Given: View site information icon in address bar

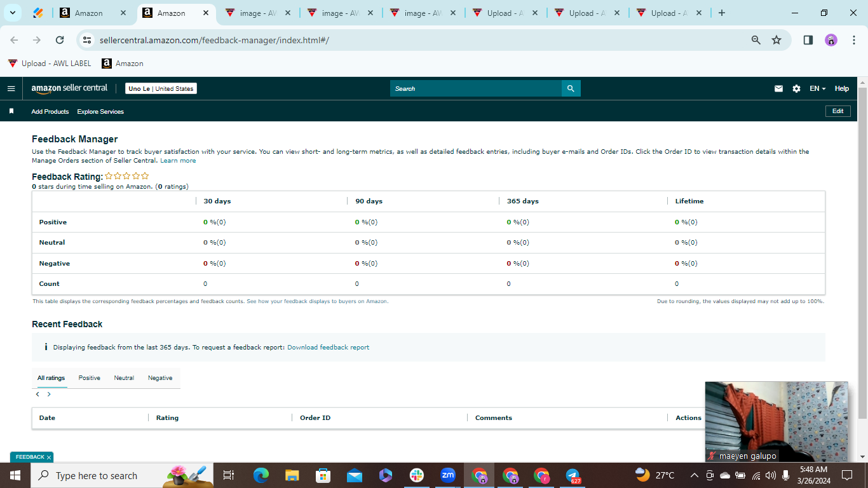Looking at the screenshot, I should [x=88, y=40].
